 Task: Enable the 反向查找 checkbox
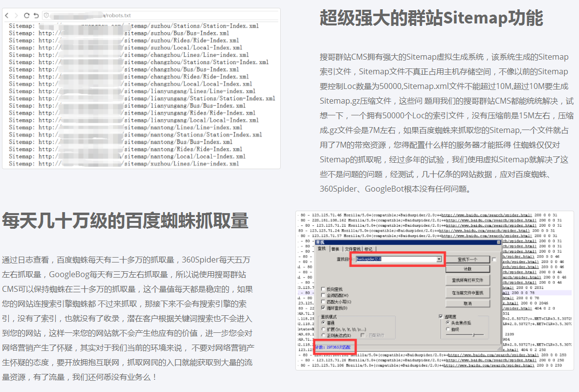[323, 289]
